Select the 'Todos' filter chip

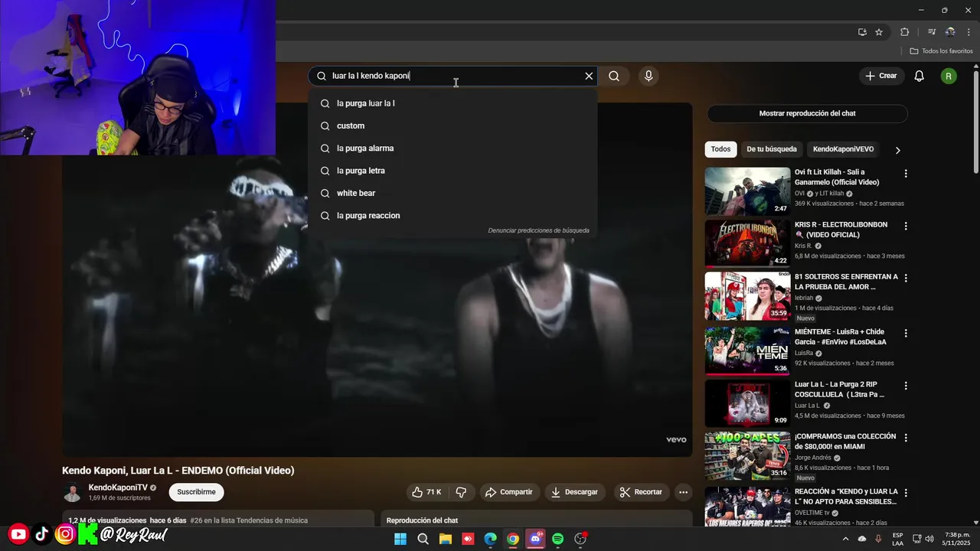[x=720, y=149]
